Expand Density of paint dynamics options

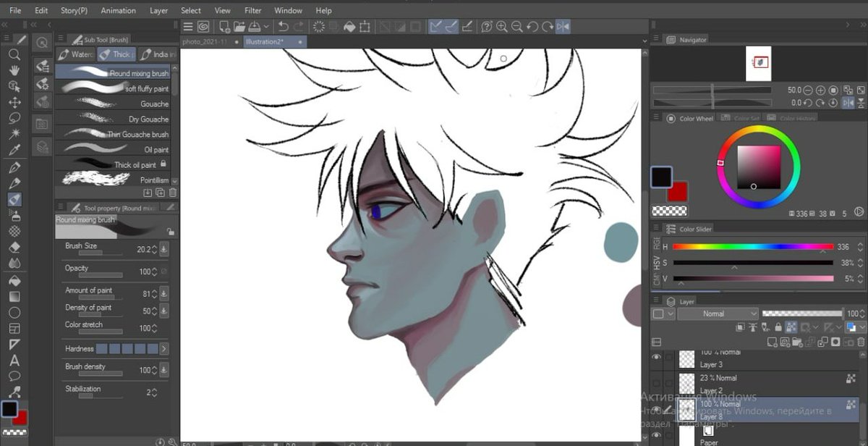[x=163, y=311]
